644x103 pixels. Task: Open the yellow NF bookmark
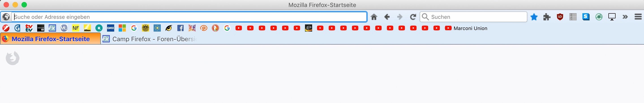pos(75,28)
